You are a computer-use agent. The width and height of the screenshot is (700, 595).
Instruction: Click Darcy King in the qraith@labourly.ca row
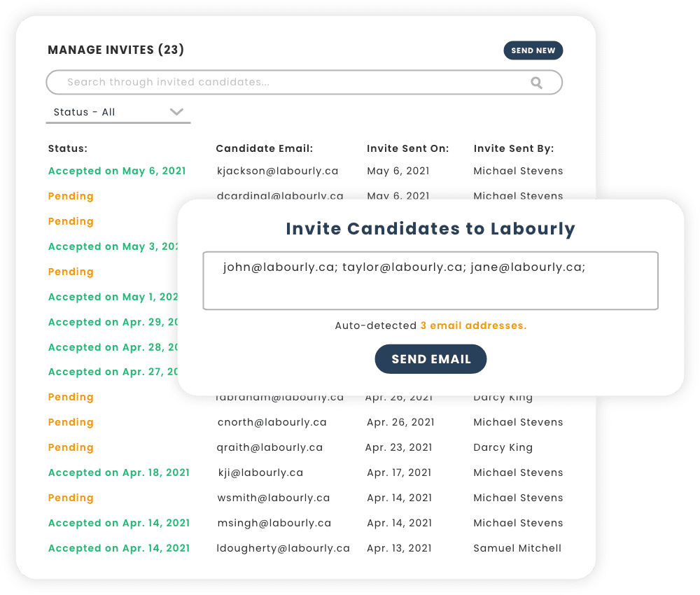pyautogui.click(x=503, y=448)
